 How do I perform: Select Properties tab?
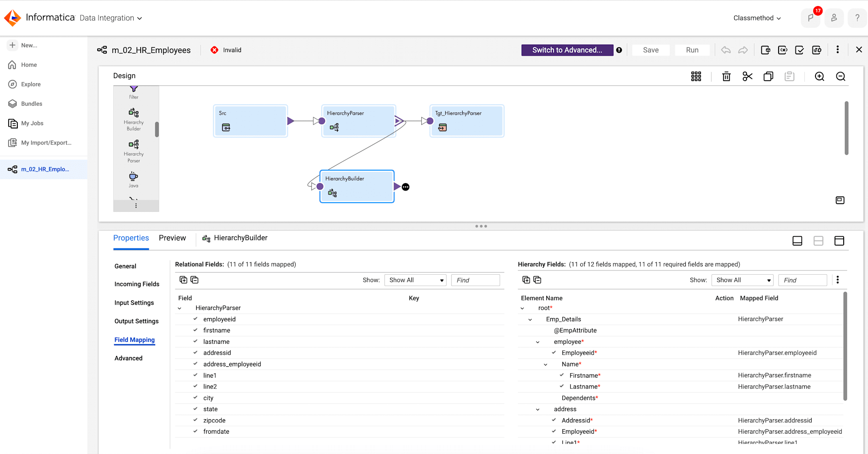pos(131,238)
